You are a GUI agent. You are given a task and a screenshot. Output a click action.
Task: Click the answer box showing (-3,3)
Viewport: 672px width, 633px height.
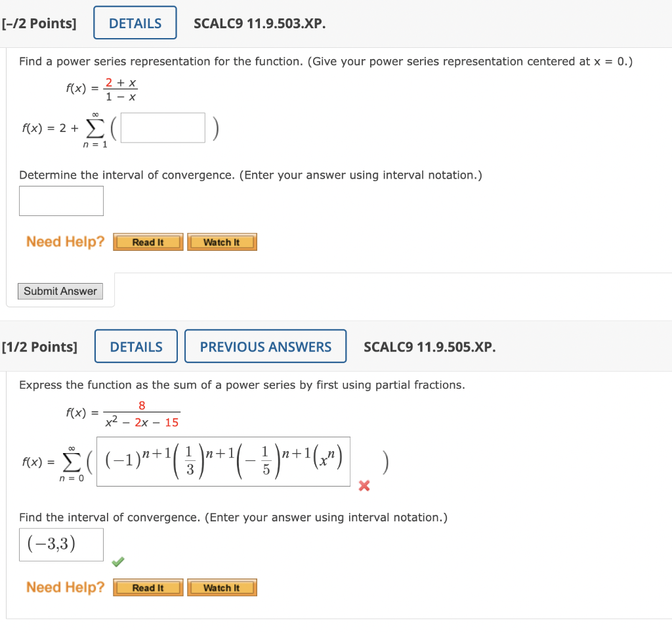[60, 544]
